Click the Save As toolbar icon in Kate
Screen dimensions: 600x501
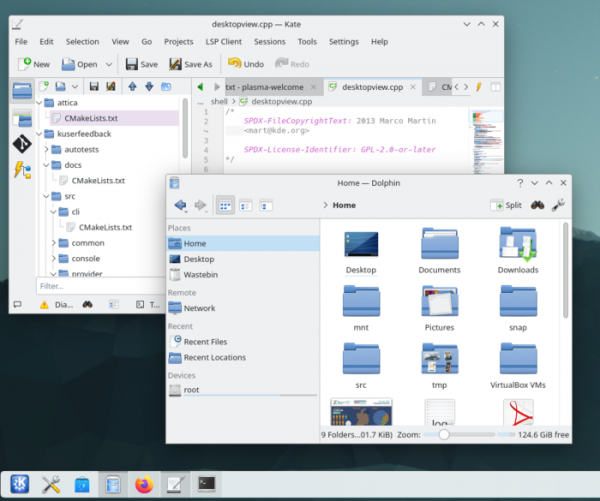click(x=184, y=64)
